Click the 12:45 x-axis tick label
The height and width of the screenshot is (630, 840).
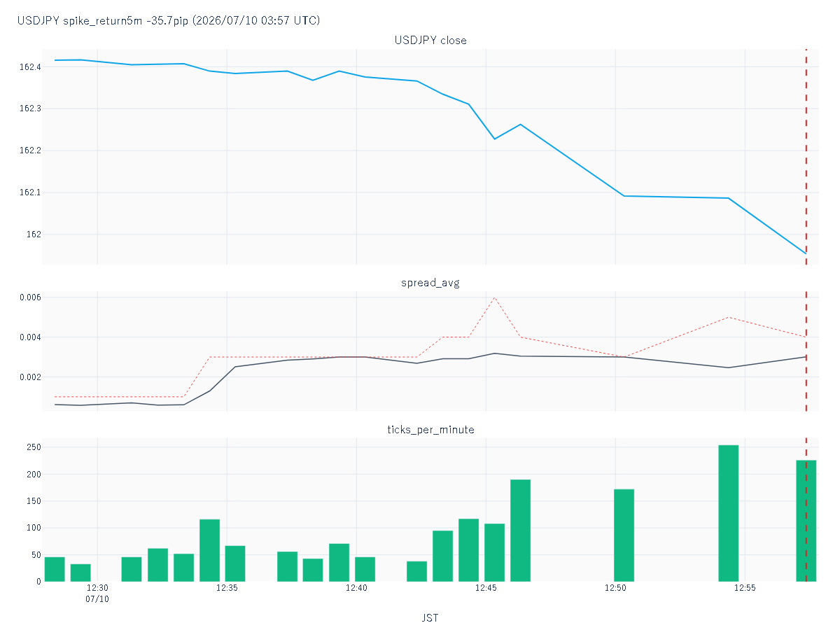click(486, 588)
